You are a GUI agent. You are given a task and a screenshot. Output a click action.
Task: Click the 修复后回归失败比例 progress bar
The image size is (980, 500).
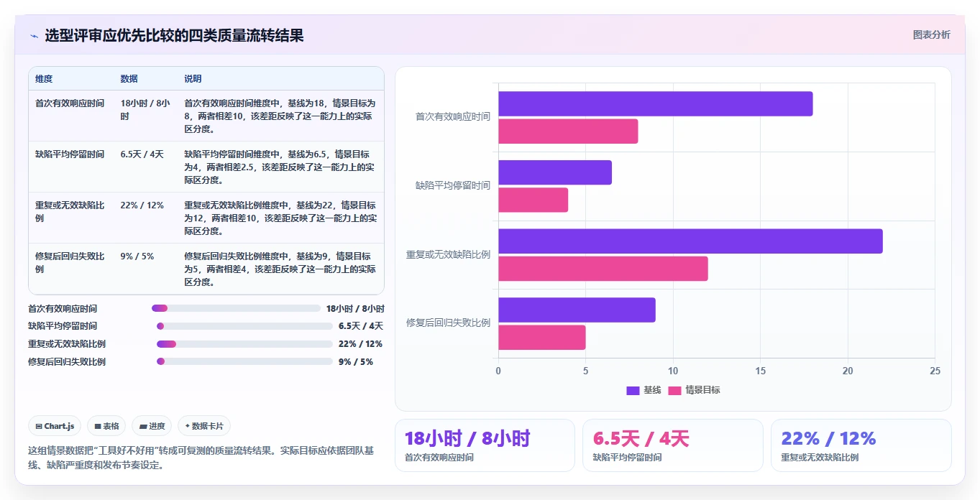[244, 361]
